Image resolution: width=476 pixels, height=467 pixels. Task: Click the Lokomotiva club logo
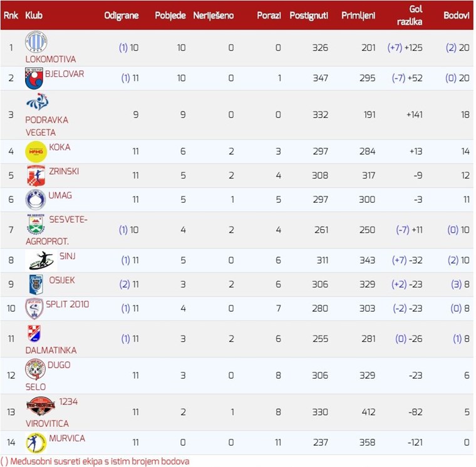pos(36,42)
